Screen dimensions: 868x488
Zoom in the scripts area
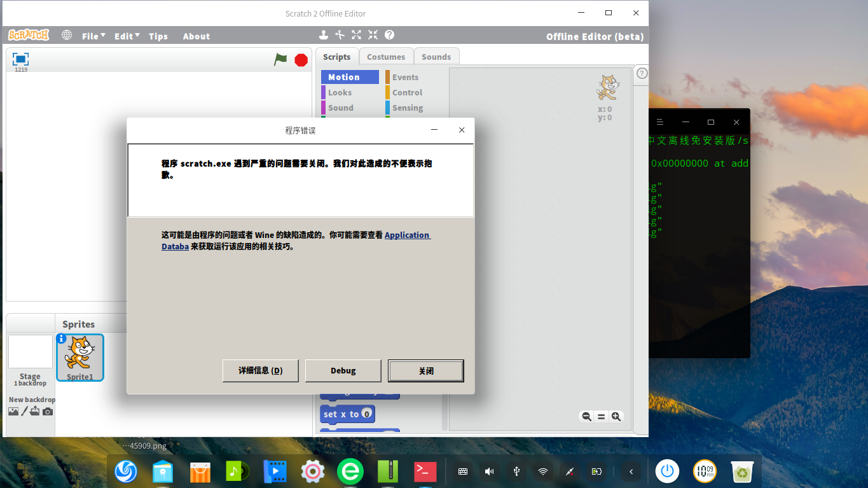616,417
